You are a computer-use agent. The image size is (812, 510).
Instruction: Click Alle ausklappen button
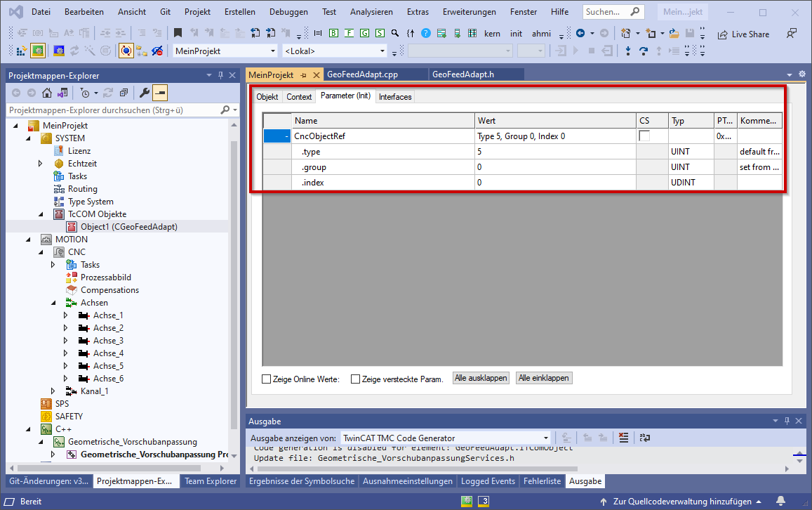[x=481, y=379]
